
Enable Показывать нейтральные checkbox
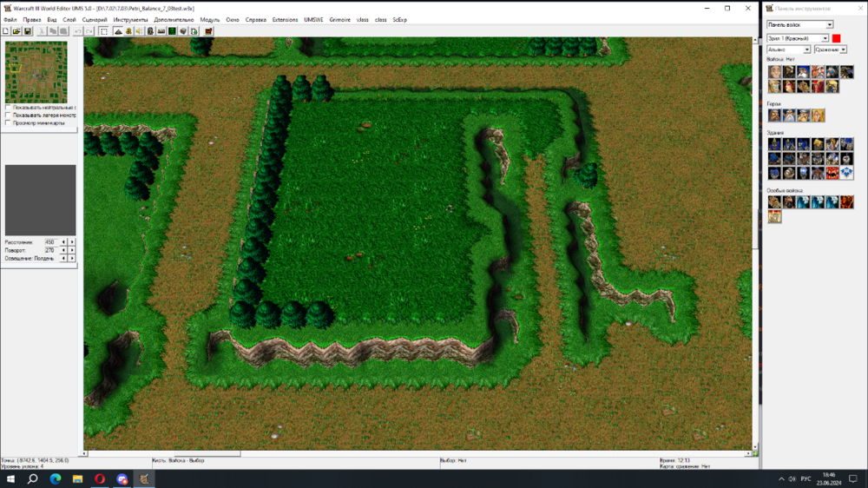(8, 108)
